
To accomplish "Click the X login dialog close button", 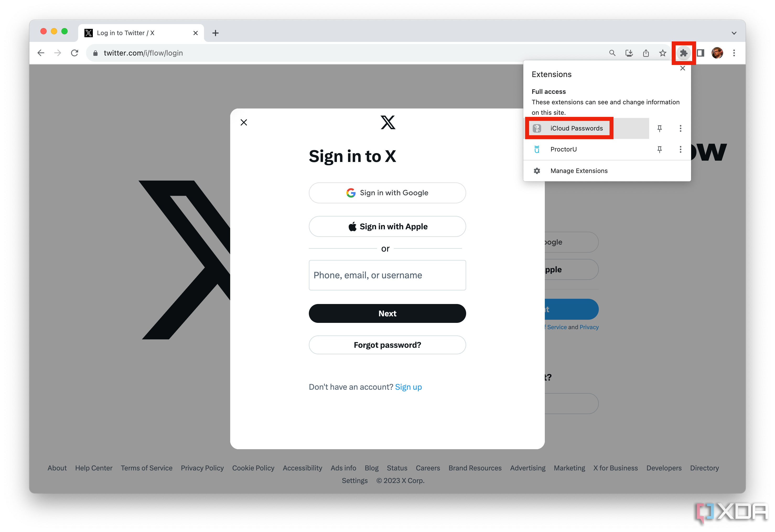I will tap(244, 122).
